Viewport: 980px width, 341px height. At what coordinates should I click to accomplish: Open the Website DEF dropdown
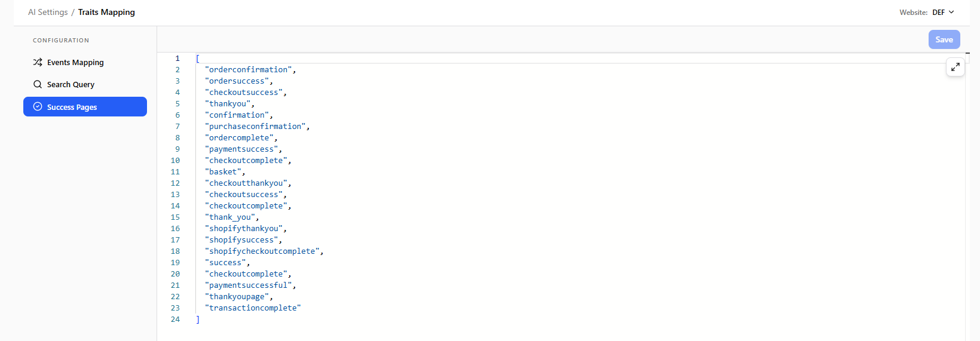[x=944, y=12]
